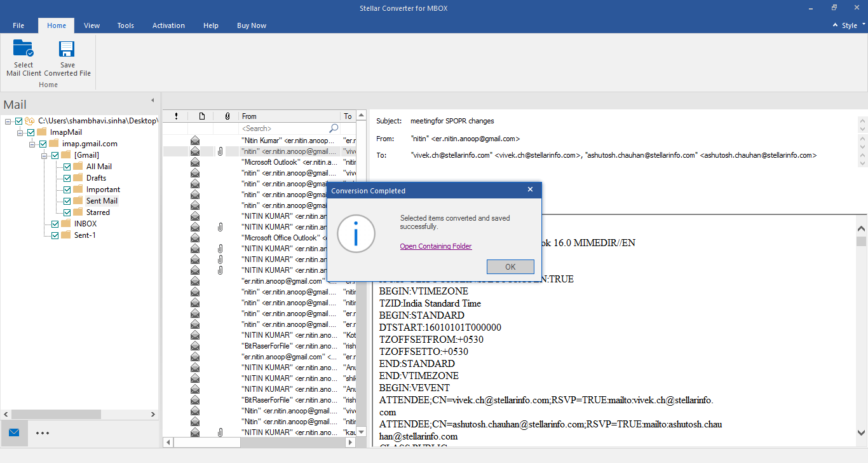Open the ellipsis more options in the bottom bar
868x463 pixels.
tap(43, 433)
